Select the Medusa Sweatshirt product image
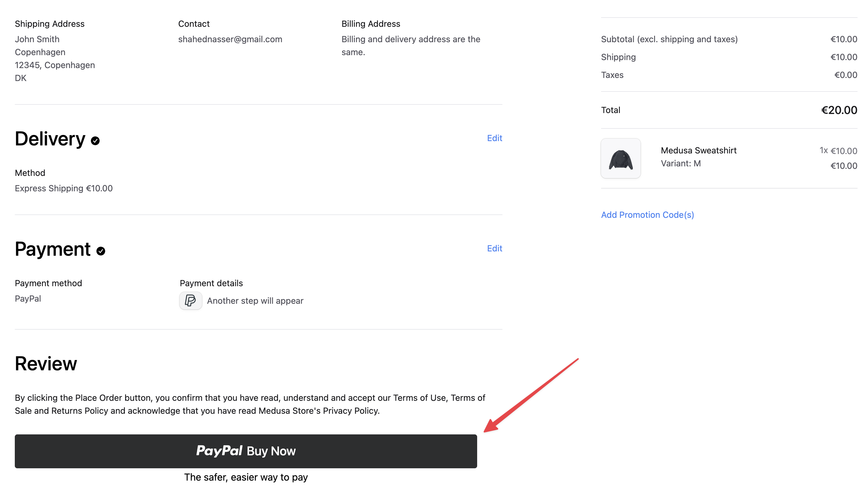Image resolution: width=868 pixels, height=488 pixels. point(620,158)
